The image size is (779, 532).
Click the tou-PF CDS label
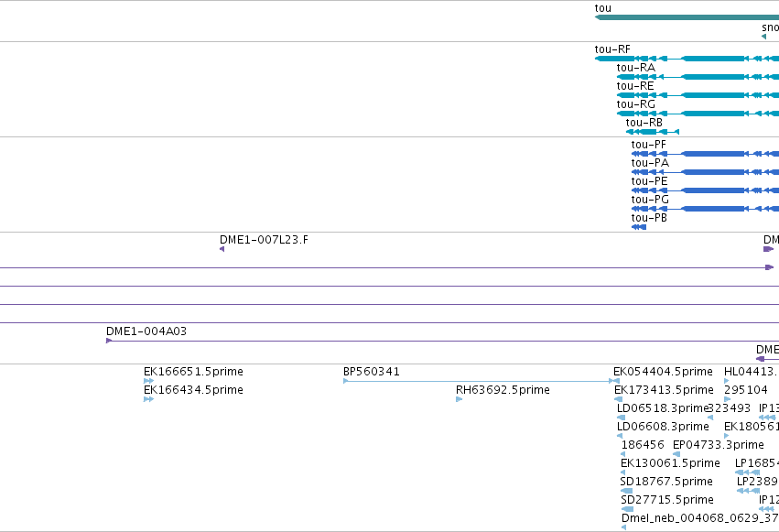coord(648,145)
